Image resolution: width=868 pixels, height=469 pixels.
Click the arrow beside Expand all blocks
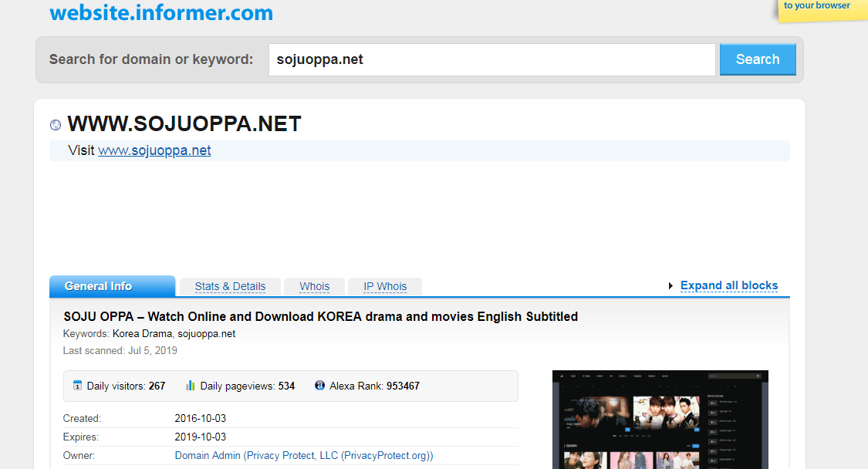tap(670, 285)
